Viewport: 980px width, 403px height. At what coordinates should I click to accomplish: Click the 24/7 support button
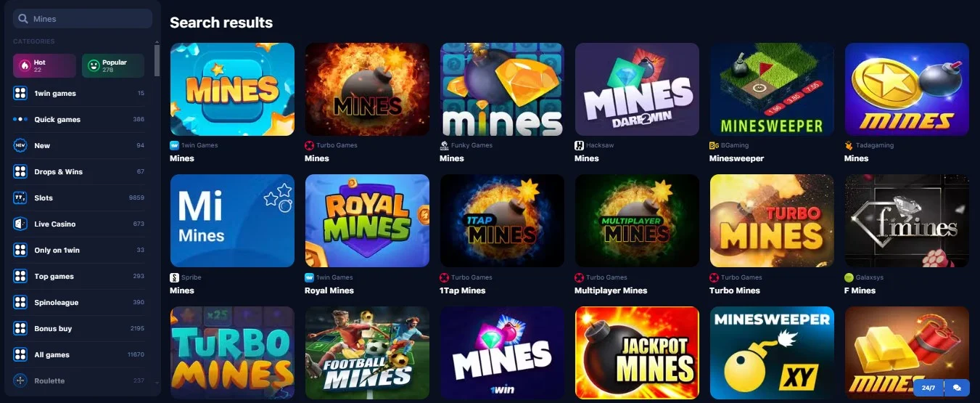(x=928, y=388)
